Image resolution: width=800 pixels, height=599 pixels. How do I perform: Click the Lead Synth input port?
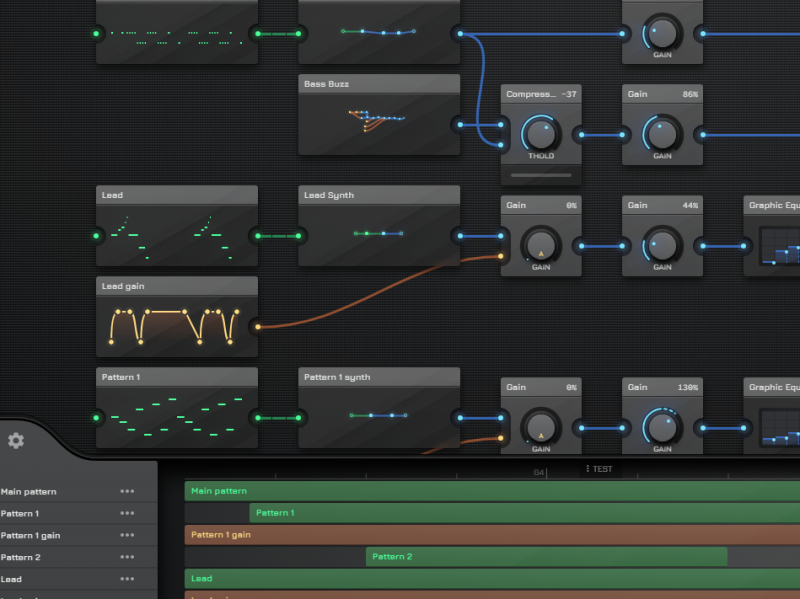point(298,236)
